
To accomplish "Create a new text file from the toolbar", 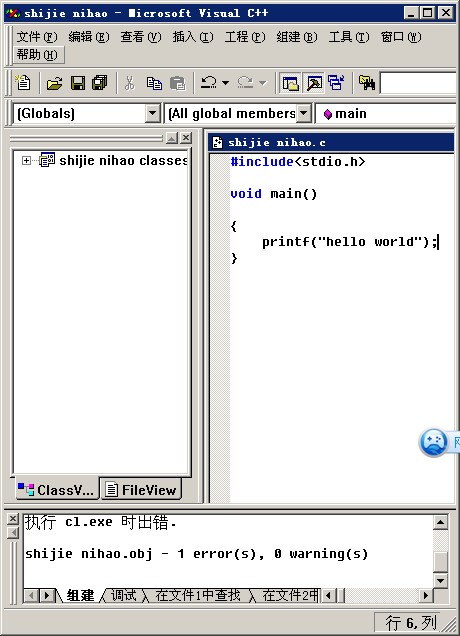I will pos(23,83).
